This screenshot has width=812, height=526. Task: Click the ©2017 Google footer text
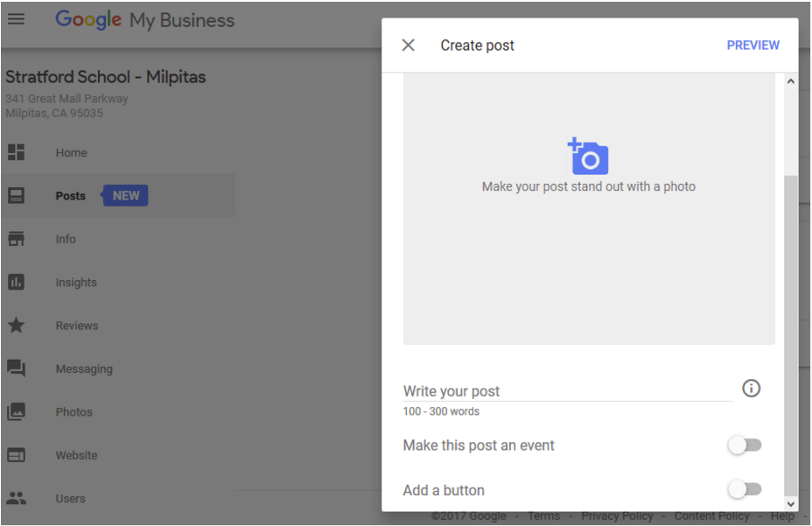point(469,516)
